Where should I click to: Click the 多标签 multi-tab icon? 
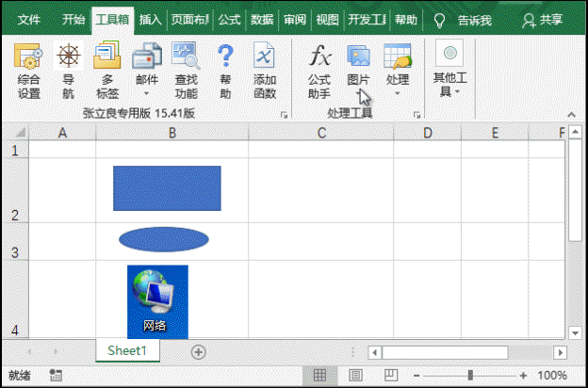tap(106, 70)
